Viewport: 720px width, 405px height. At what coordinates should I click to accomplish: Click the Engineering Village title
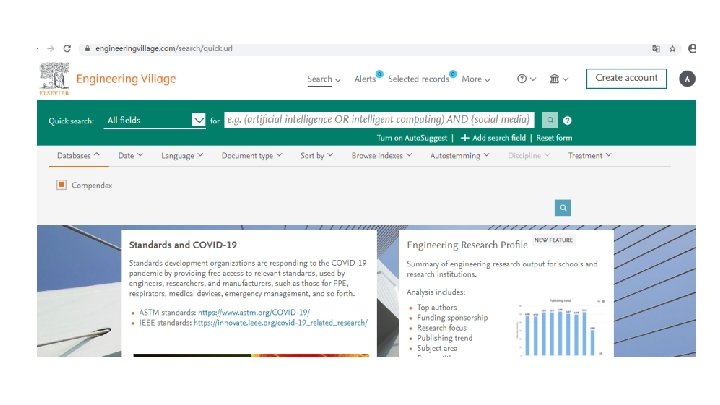126,79
